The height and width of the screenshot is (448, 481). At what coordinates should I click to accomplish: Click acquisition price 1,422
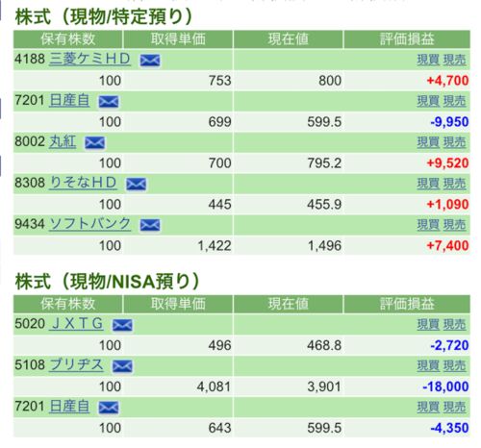(x=215, y=246)
